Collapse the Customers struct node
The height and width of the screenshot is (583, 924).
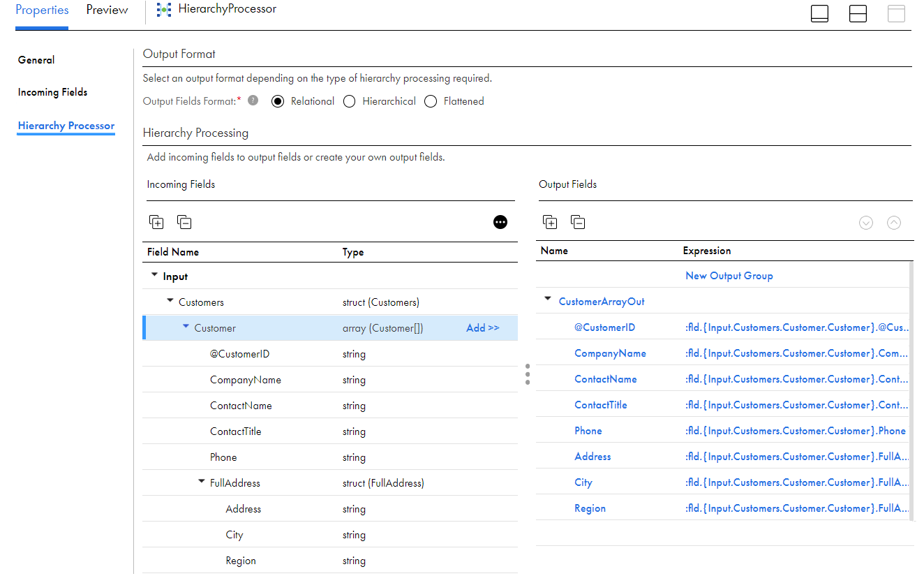pyautogui.click(x=170, y=302)
